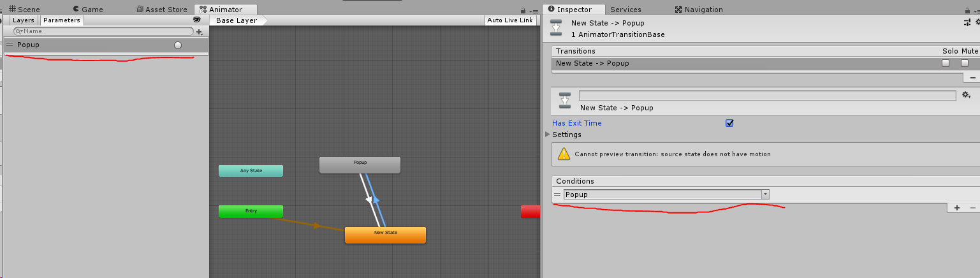Grab the Popup parameter reorder handle
The height and width of the screenshot is (278, 980).
[x=10, y=45]
